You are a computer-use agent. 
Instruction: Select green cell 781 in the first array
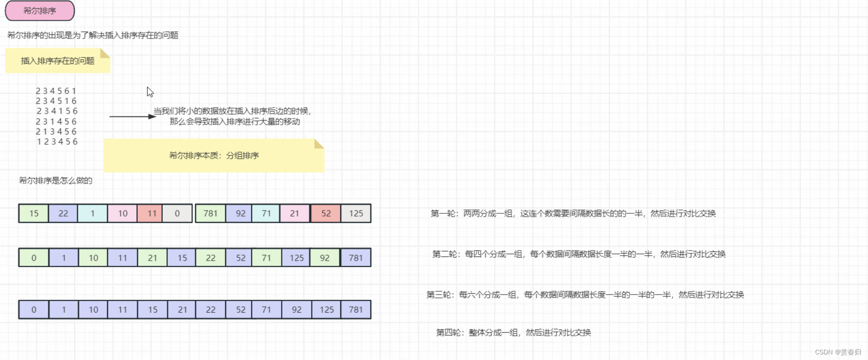(211, 213)
